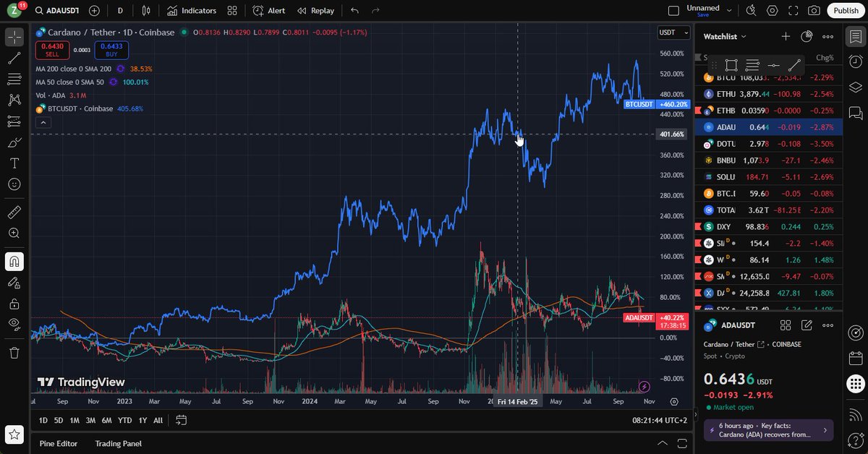The height and width of the screenshot is (454, 868).
Task: Switch to the 6M time range
Action: [x=106, y=420]
